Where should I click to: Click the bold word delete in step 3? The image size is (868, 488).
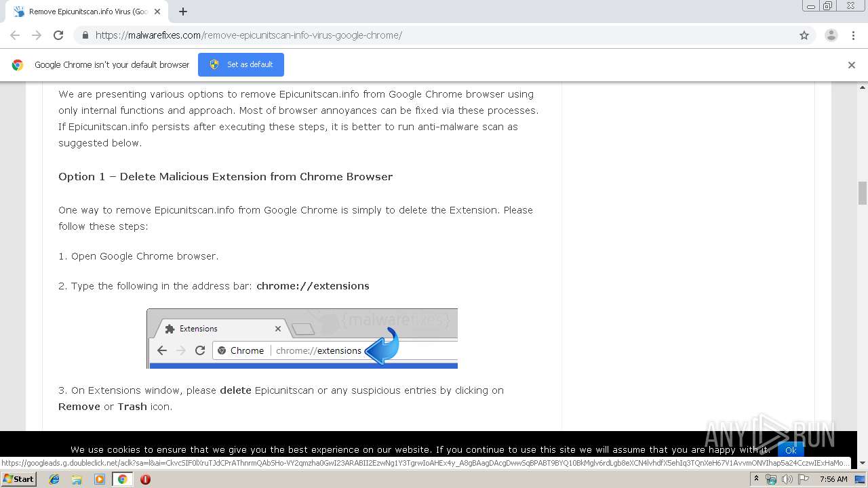(235, 390)
